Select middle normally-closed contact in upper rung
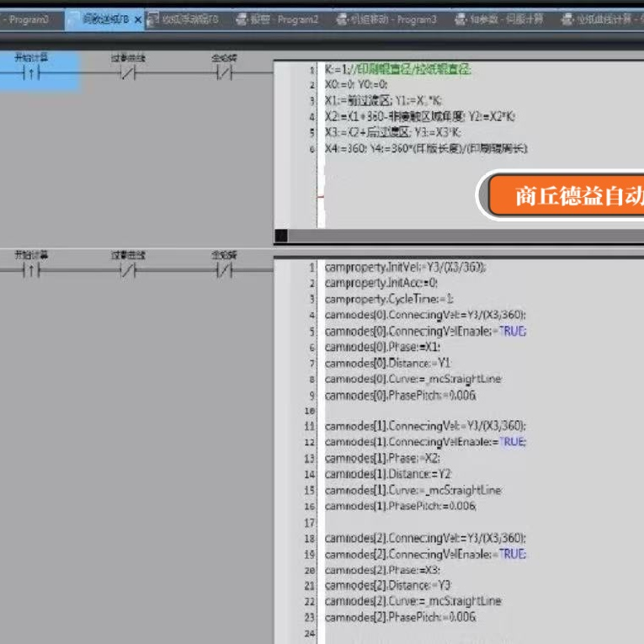The image size is (644, 644). [128, 73]
